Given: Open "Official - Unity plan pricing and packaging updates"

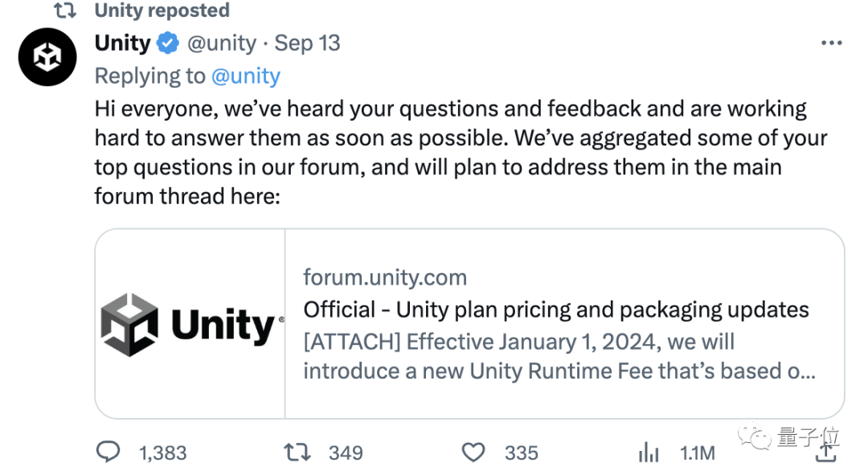Looking at the screenshot, I should pos(556,309).
